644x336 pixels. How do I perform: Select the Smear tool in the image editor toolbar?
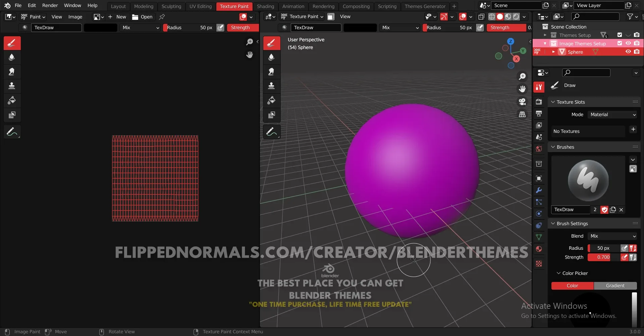12,72
